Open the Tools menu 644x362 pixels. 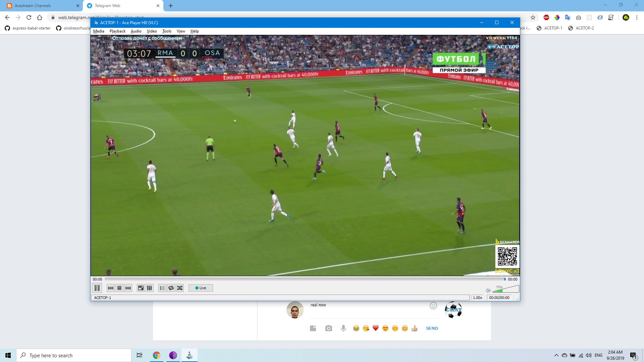[x=167, y=31]
